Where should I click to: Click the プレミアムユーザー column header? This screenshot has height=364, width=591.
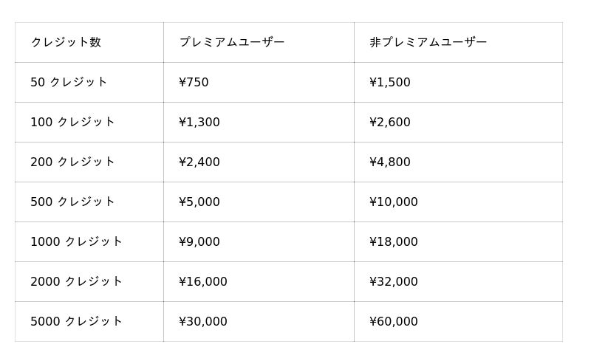click(231, 42)
